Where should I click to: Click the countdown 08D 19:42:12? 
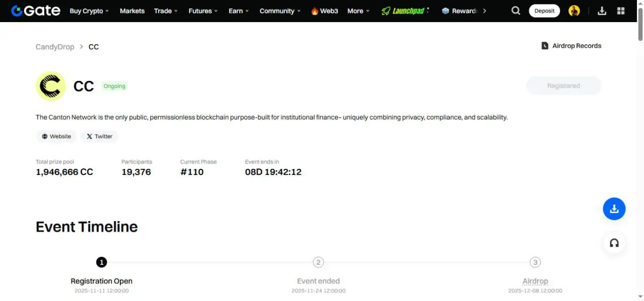[273, 172]
